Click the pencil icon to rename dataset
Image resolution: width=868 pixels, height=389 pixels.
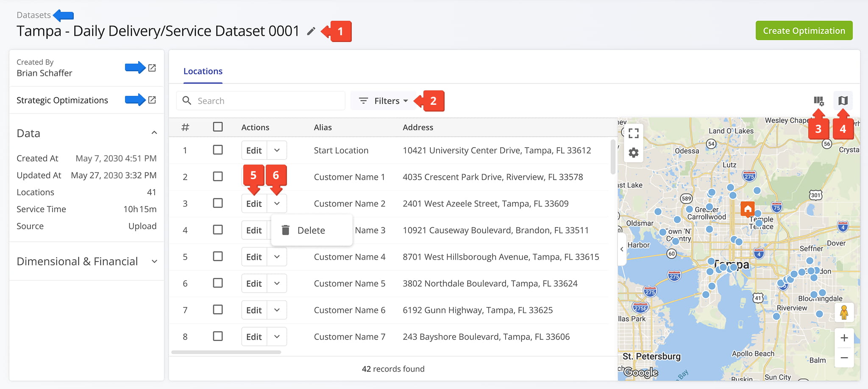[311, 31]
